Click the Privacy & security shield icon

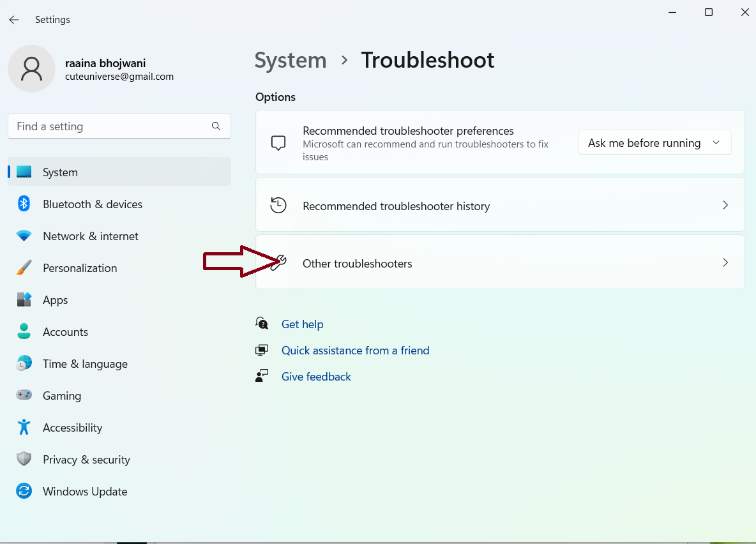(24, 460)
